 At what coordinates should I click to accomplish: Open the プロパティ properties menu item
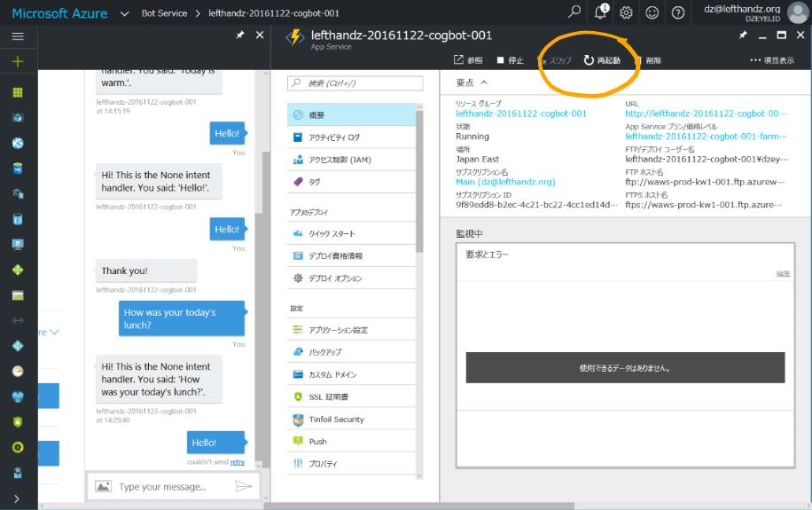351,463
